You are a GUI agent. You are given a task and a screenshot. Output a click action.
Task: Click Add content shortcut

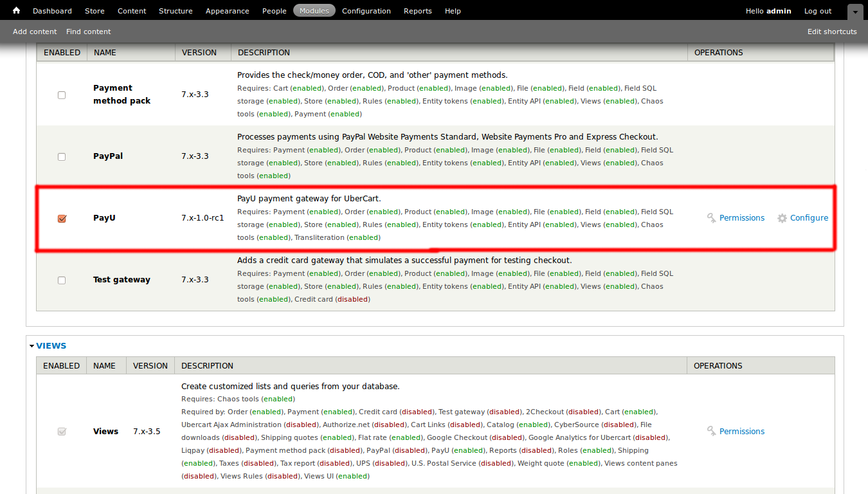(35, 32)
